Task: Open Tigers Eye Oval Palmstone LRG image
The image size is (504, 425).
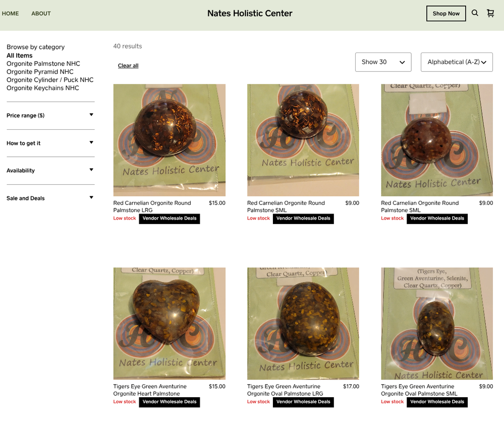Action: coord(303,323)
